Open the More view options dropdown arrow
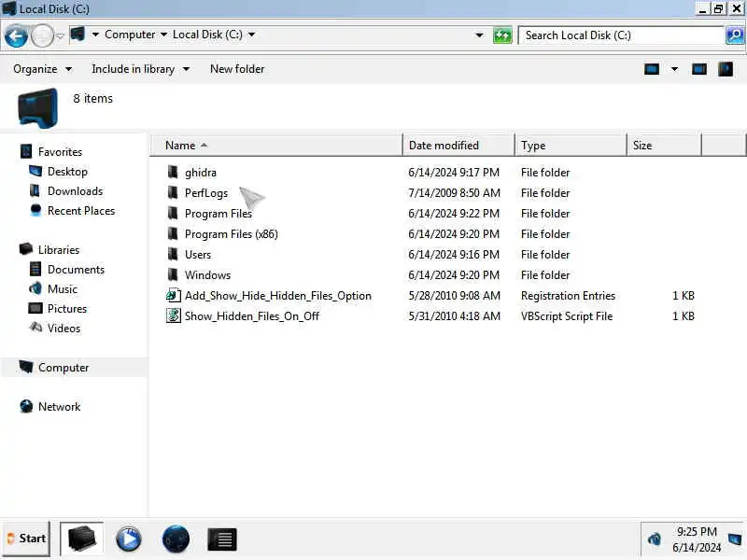 click(674, 69)
